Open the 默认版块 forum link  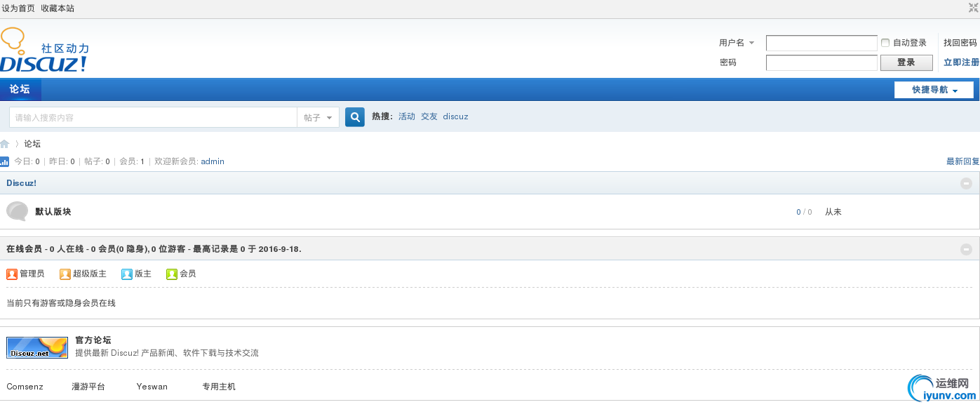point(53,212)
